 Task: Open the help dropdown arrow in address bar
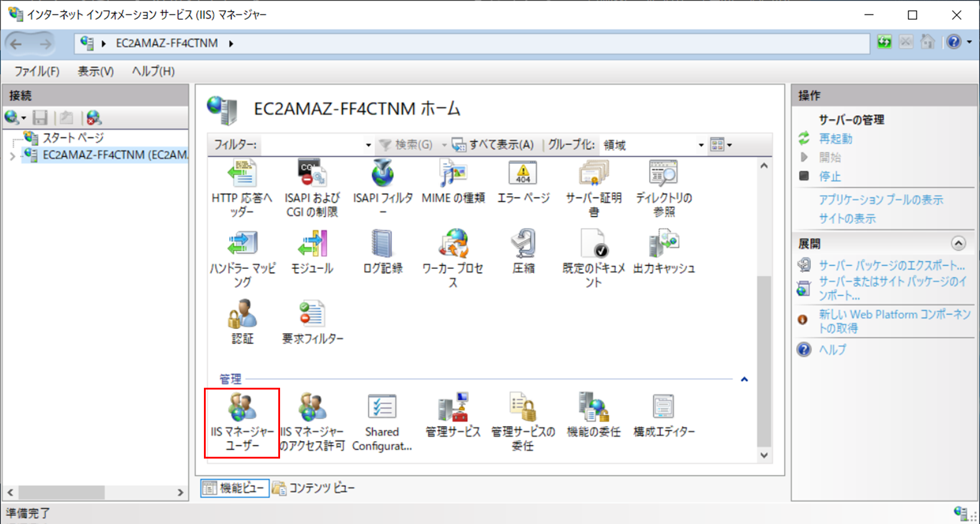(969, 42)
